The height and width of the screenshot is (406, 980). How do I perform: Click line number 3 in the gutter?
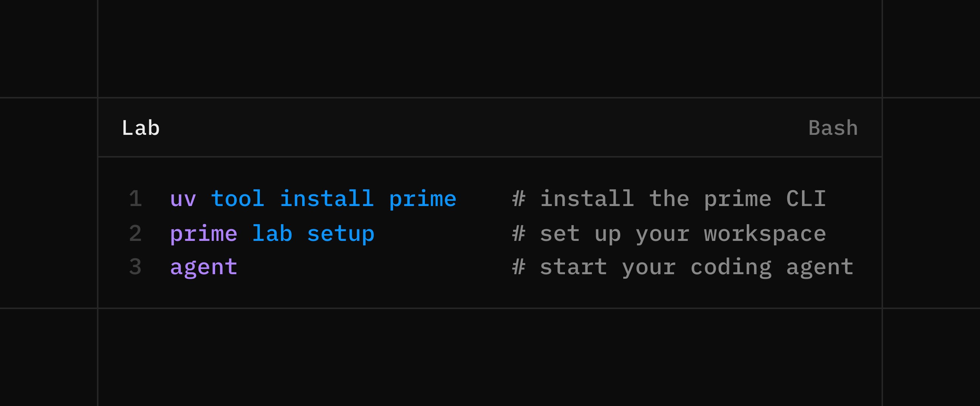coord(136,267)
